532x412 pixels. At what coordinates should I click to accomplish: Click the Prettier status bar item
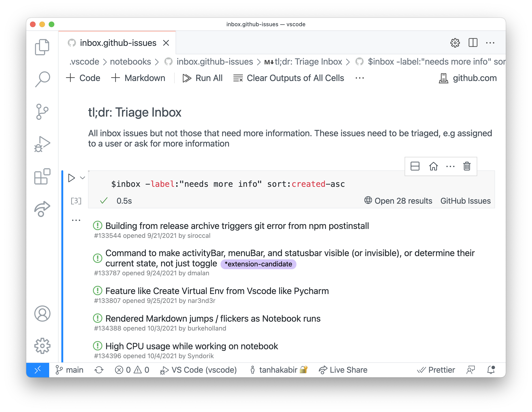(436, 370)
